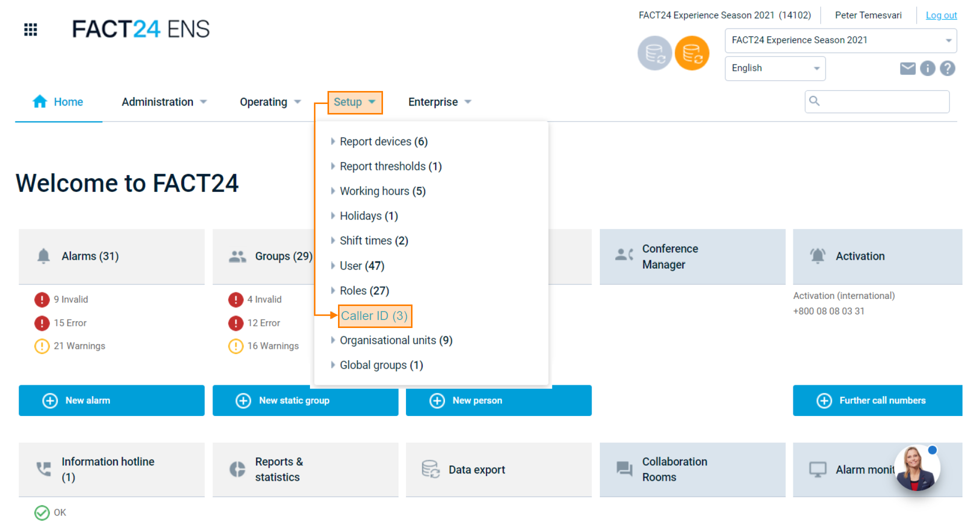Click the green OK checkmark icon

coord(42,512)
